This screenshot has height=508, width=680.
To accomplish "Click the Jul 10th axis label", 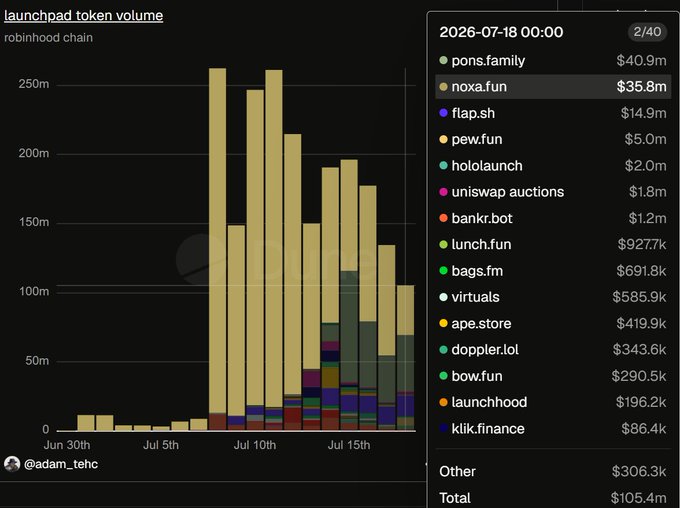I will pos(255,445).
